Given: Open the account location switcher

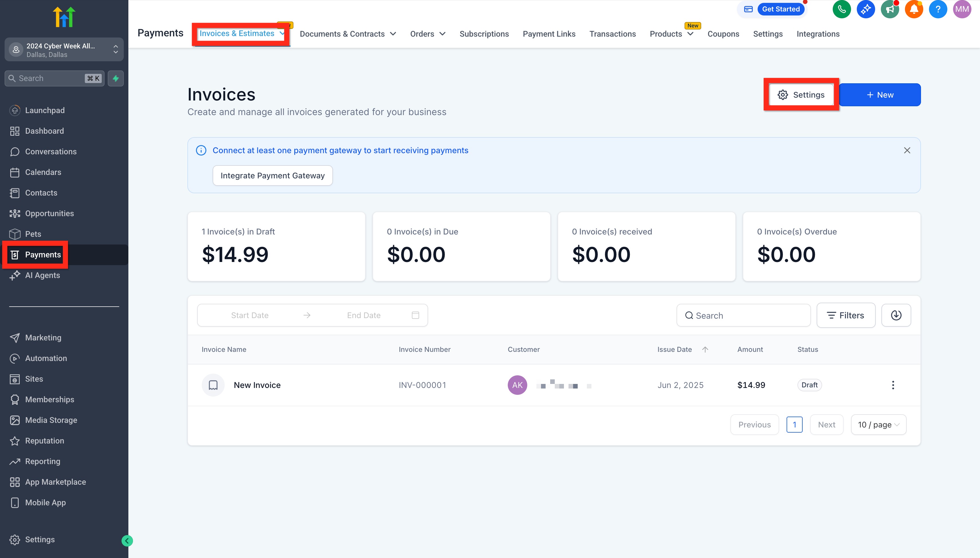Looking at the screenshot, I should coord(64,50).
